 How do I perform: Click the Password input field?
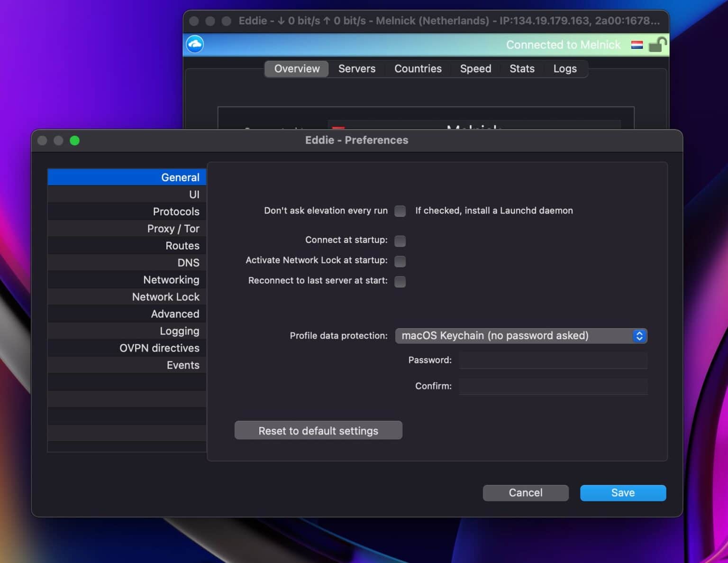(553, 360)
